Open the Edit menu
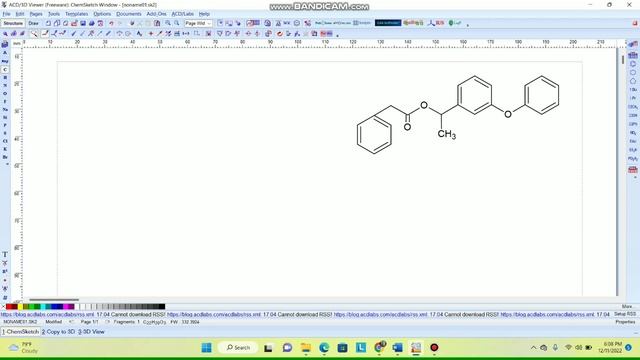The width and height of the screenshot is (640, 360). pyautogui.click(x=20, y=14)
